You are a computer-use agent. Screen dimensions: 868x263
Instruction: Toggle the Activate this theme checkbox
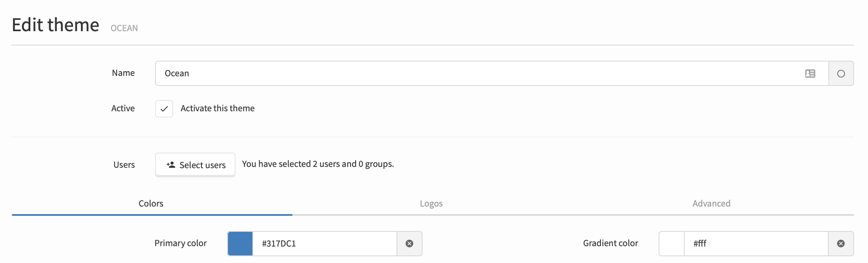coord(164,109)
